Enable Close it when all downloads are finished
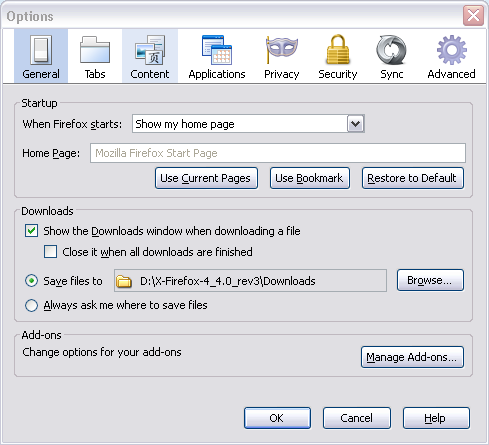 tap(50, 252)
